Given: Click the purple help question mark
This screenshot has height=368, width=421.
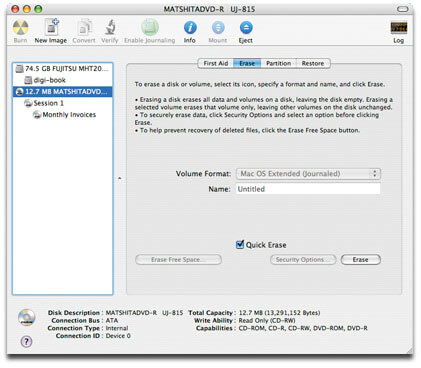Looking at the screenshot, I should tap(26, 341).
